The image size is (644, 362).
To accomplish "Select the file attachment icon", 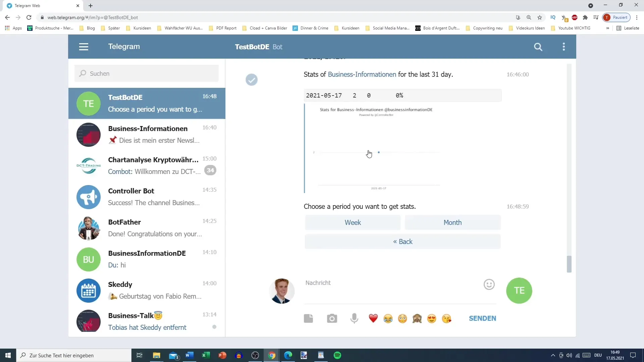I will click(309, 318).
